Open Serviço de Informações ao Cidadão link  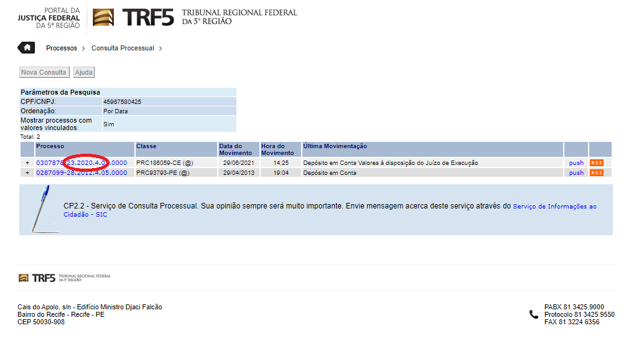pos(554,207)
